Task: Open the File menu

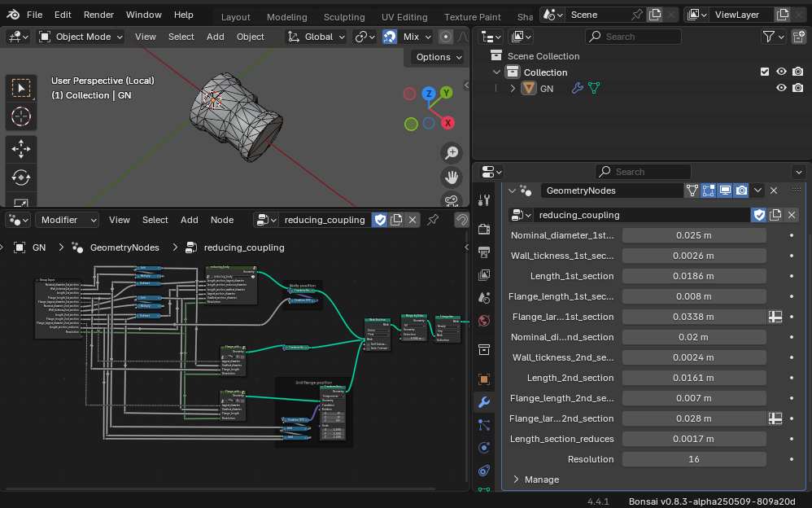Action: [x=34, y=15]
